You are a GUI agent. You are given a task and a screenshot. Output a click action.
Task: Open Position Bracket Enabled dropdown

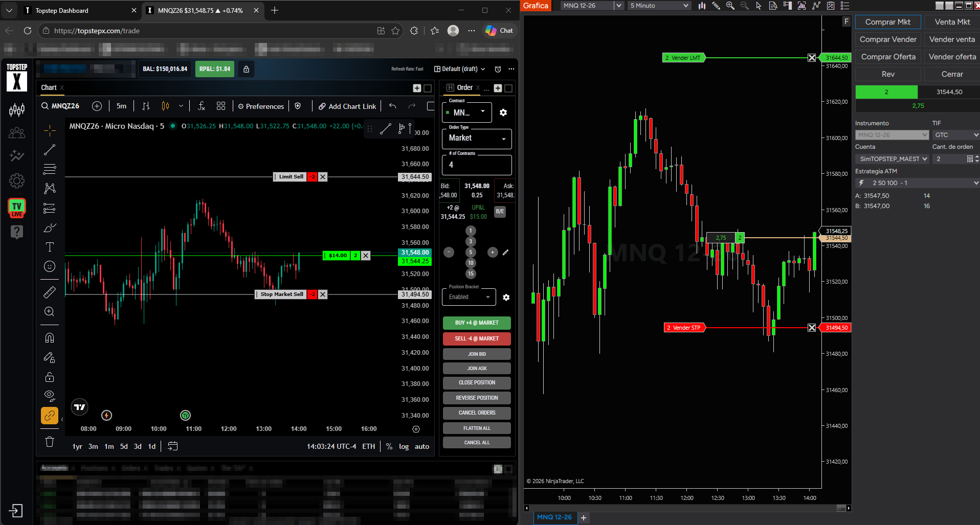click(469, 297)
